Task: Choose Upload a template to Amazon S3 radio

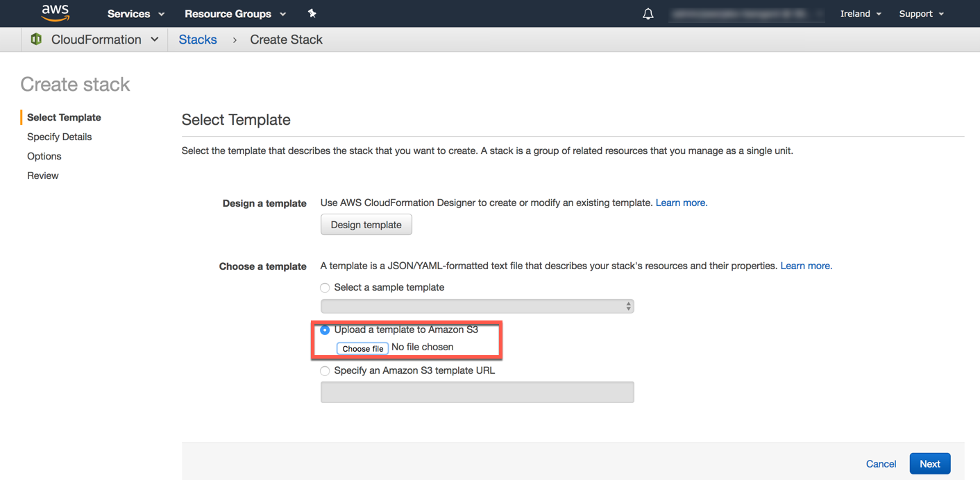Action: click(x=325, y=330)
